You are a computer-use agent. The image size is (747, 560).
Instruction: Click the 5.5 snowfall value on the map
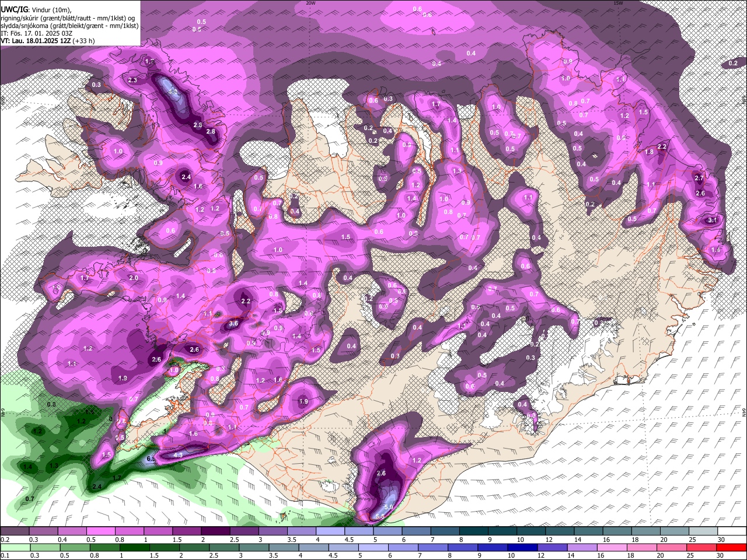click(x=379, y=517)
